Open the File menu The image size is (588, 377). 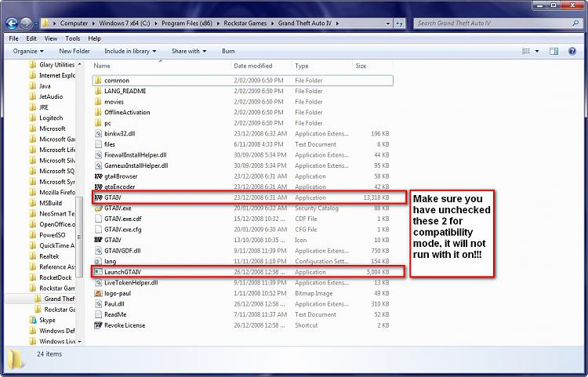[x=13, y=38]
